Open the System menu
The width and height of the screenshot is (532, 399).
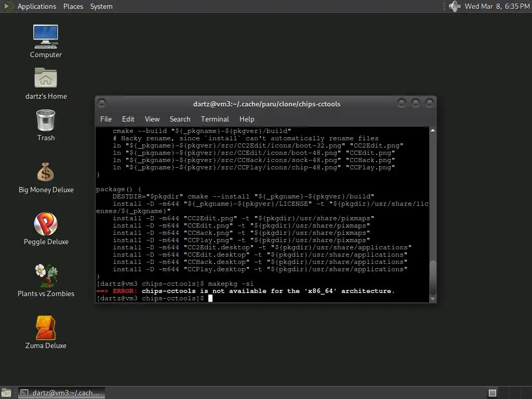[101, 6]
